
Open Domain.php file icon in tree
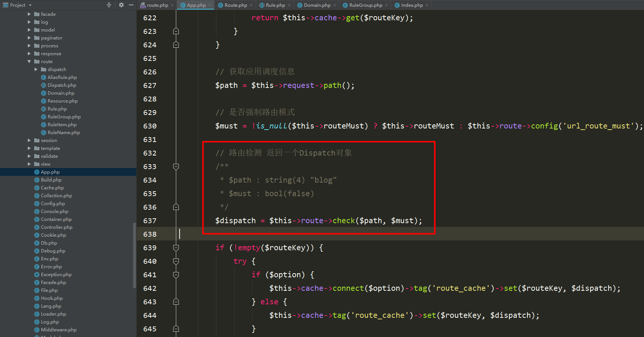point(44,93)
